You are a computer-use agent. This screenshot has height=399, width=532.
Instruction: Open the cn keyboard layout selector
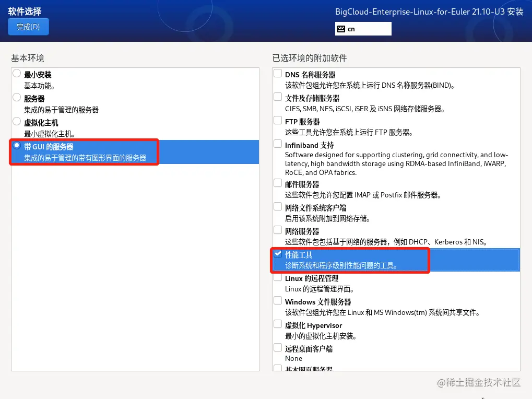click(365, 29)
